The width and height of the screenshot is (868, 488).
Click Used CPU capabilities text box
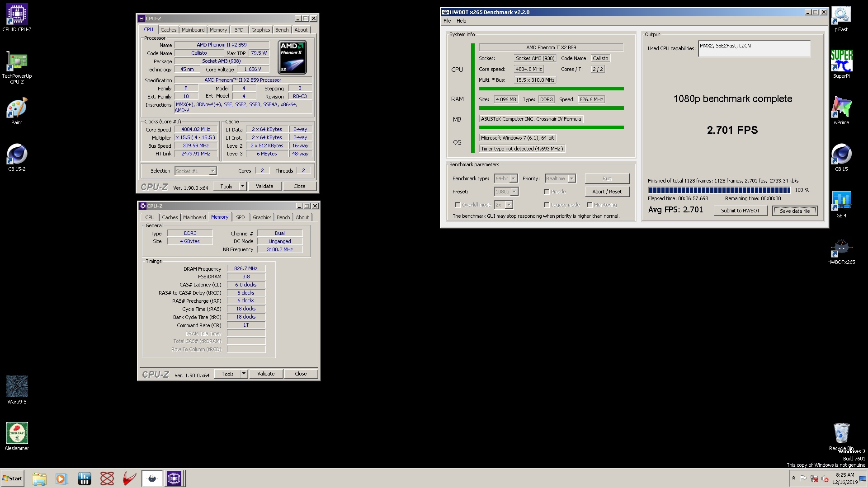pyautogui.click(x=754, y=49)
